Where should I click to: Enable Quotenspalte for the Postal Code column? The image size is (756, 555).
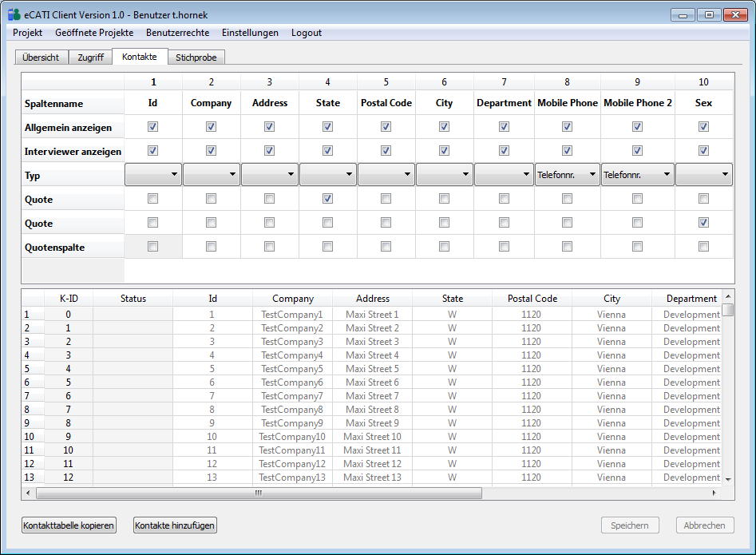386,247
